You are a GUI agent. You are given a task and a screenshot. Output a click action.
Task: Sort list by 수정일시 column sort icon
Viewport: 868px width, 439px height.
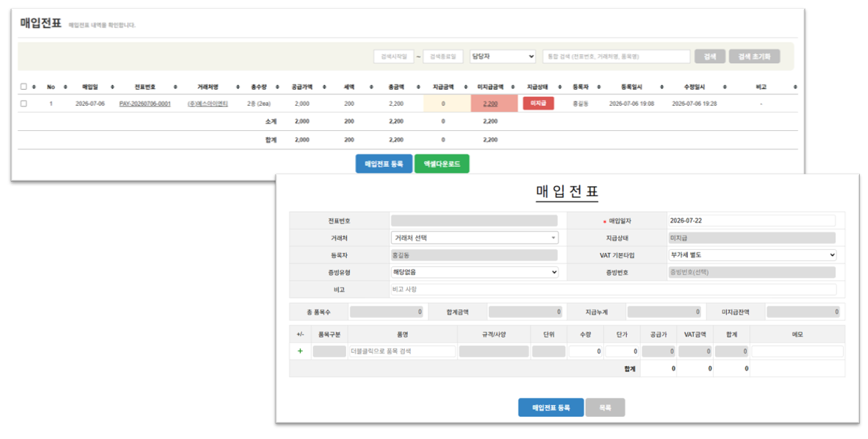point(725,87)
